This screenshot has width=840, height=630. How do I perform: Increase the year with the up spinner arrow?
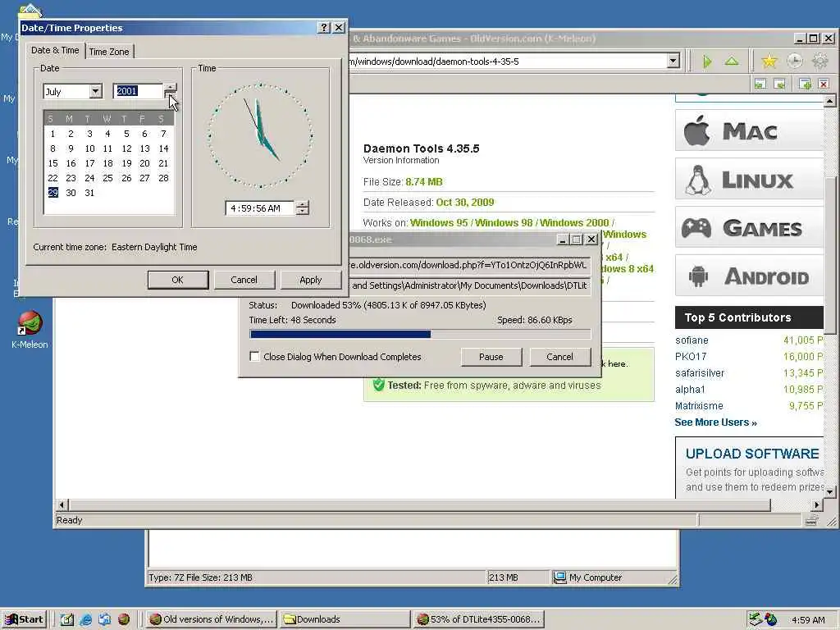[170, 87]
